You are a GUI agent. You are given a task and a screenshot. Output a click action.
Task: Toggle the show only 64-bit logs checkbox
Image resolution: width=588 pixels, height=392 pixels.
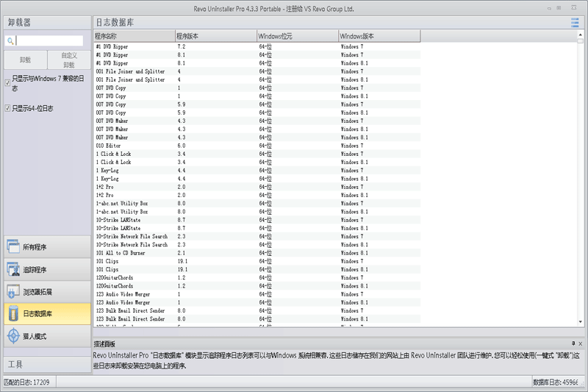pyautogui.click(x=7, y=108)
